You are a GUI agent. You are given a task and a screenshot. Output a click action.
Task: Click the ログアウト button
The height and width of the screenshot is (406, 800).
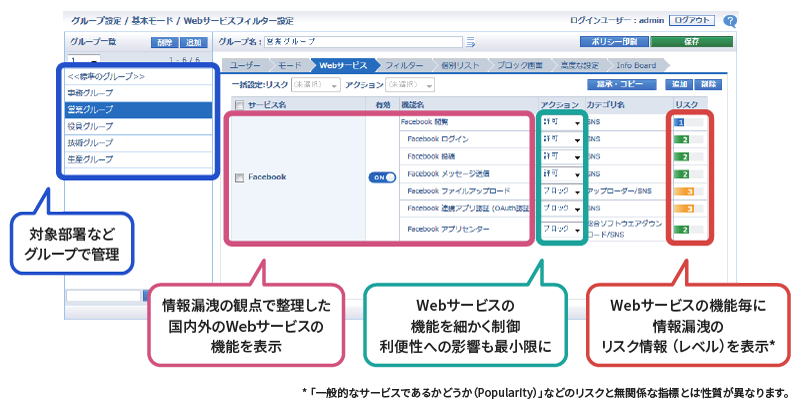694,19
